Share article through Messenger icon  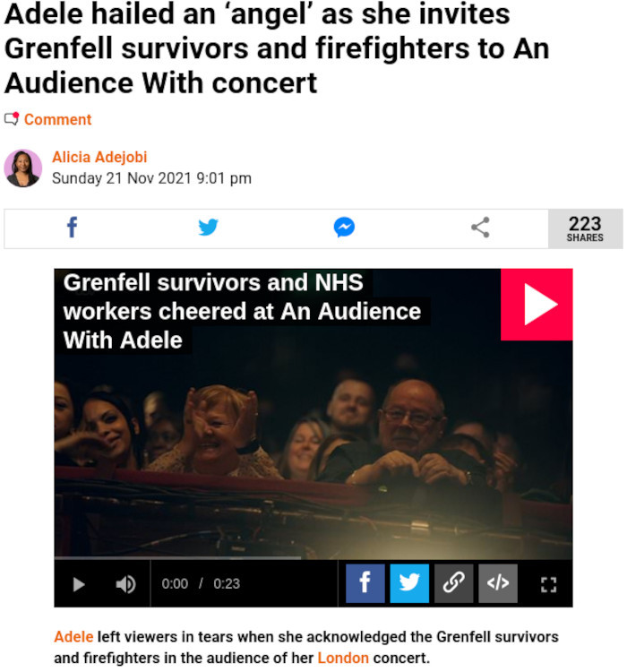coord(344,228)
